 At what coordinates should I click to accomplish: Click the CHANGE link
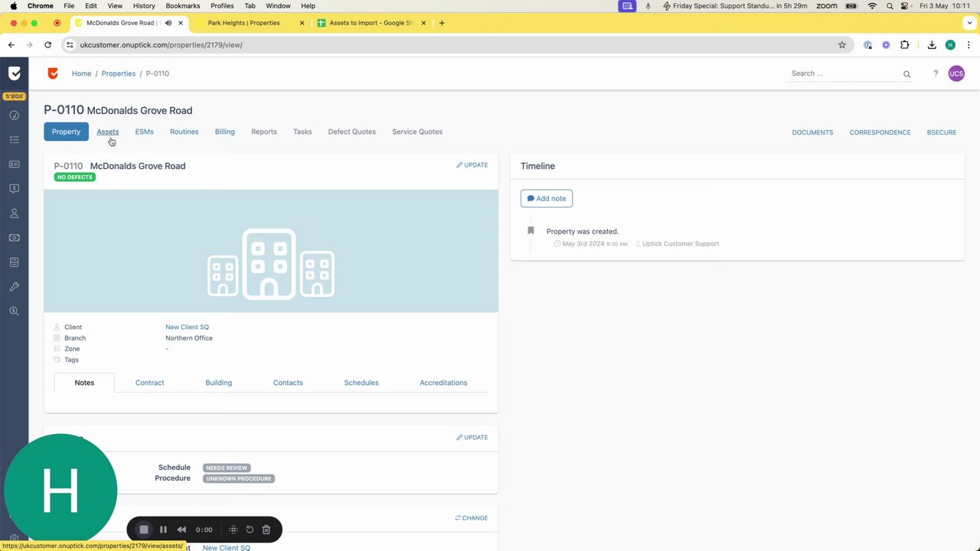tap(472, 518)
